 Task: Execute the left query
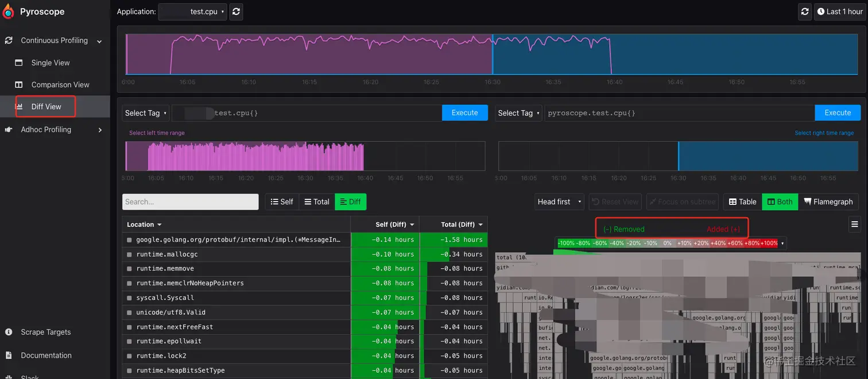464,113
